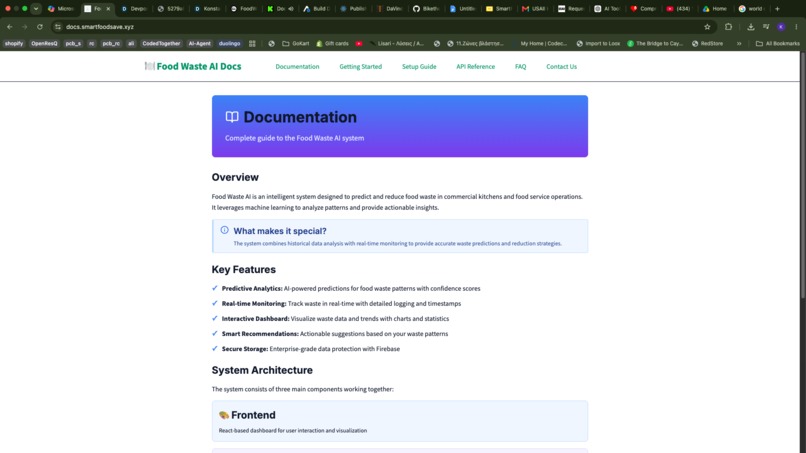Open the duolingo tab group
This screenshot has width=806, height=453.
coord(229,44)
